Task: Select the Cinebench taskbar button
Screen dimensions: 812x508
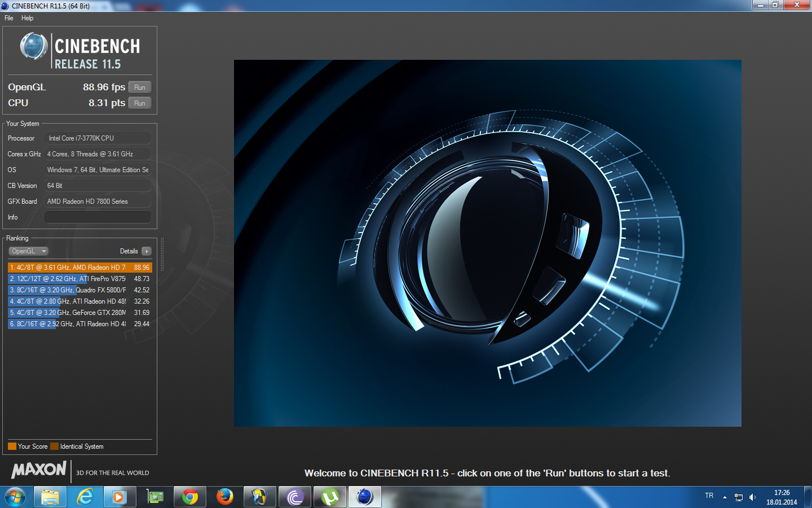Action: click(365, 497)
